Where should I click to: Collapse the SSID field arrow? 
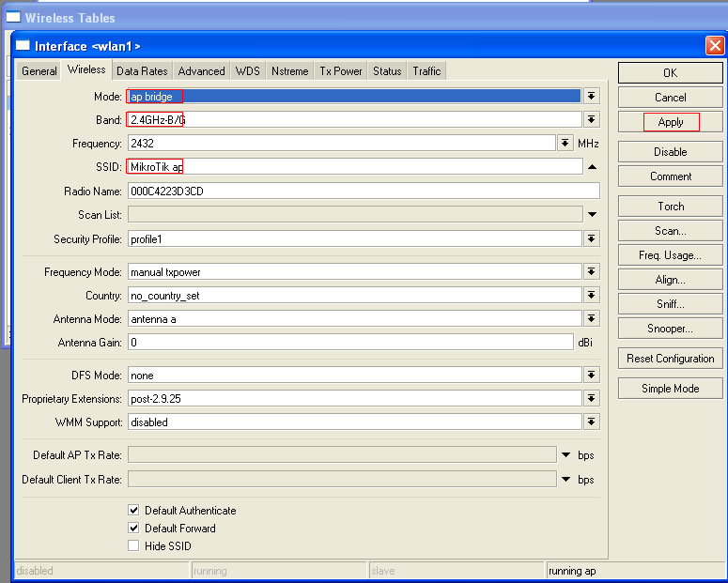pos(592,166)
